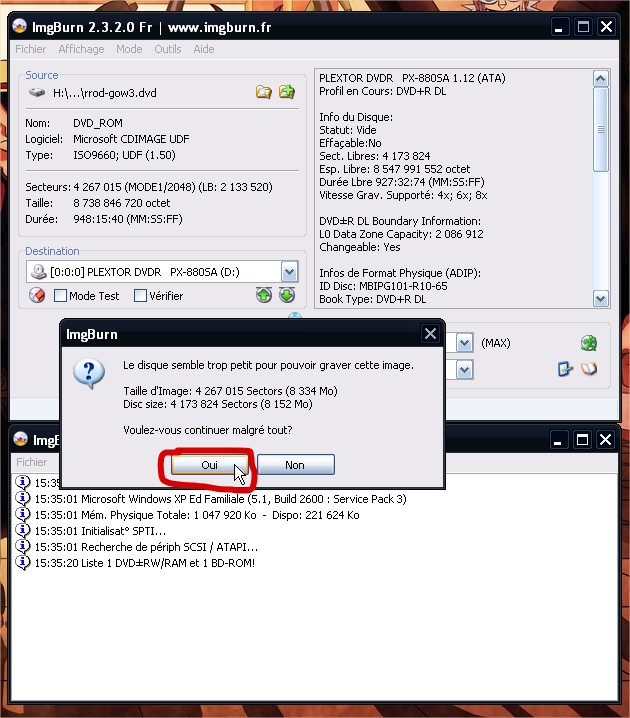
Task: Click the browse for file folder icon
Action: pos(264,92)
